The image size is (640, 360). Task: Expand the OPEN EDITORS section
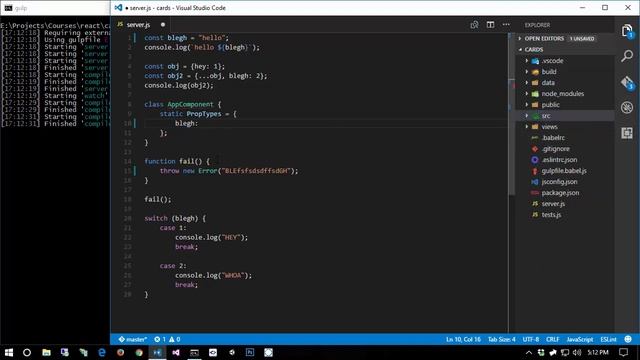coord(543,38)
